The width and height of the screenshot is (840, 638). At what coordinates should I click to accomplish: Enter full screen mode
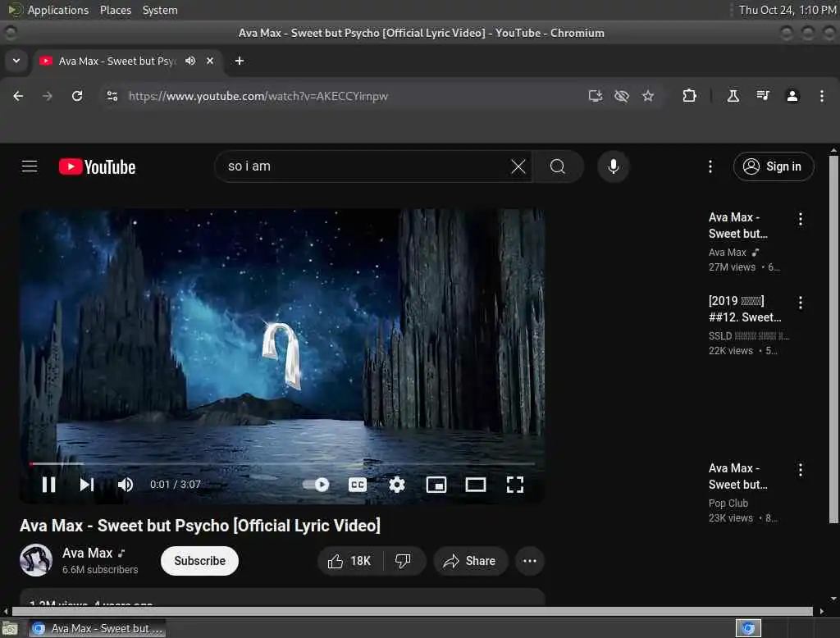[x=515, y=485]
